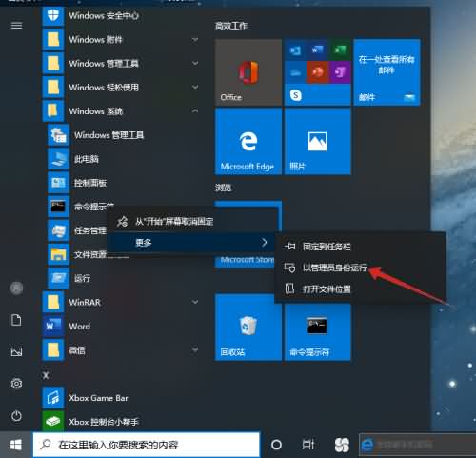The height and width of the screenshot is (458, 476).
Task: Click the fan-shaped app icon on taskbar
Action: tap(342, 445)
